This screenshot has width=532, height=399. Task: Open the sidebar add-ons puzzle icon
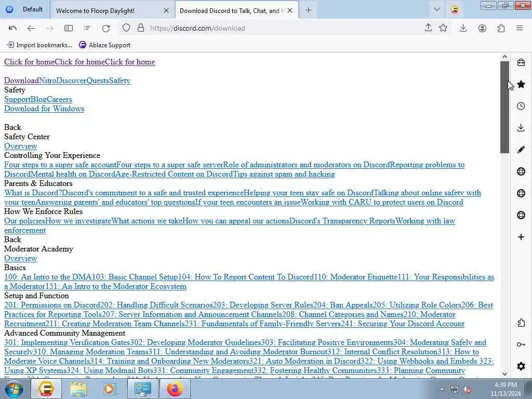[x=521, y=323]
